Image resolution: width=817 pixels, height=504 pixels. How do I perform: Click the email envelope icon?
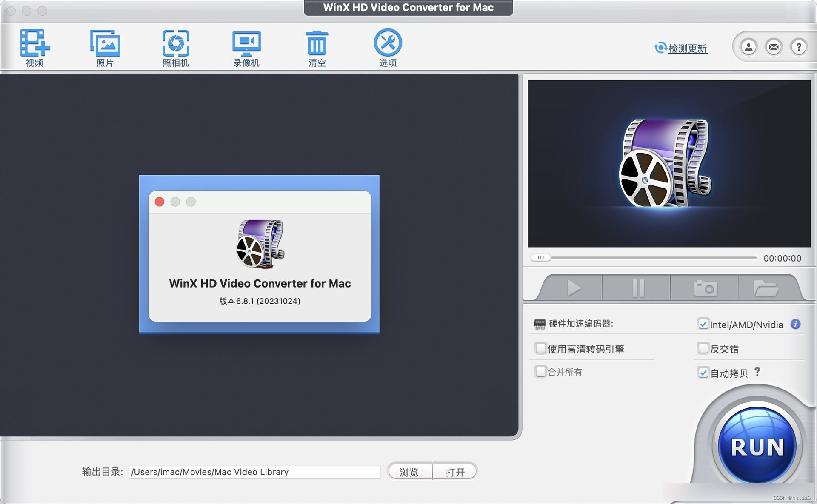[x=774, y=47]
